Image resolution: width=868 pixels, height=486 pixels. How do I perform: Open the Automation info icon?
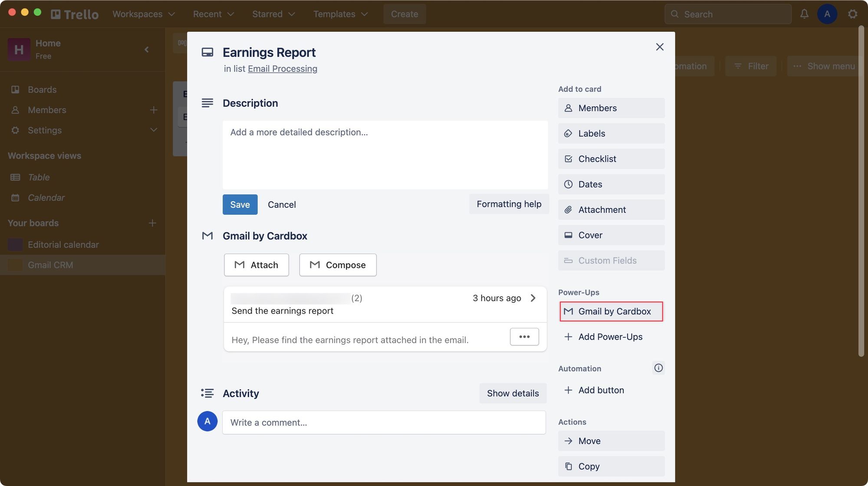click(x=658, y=368)
